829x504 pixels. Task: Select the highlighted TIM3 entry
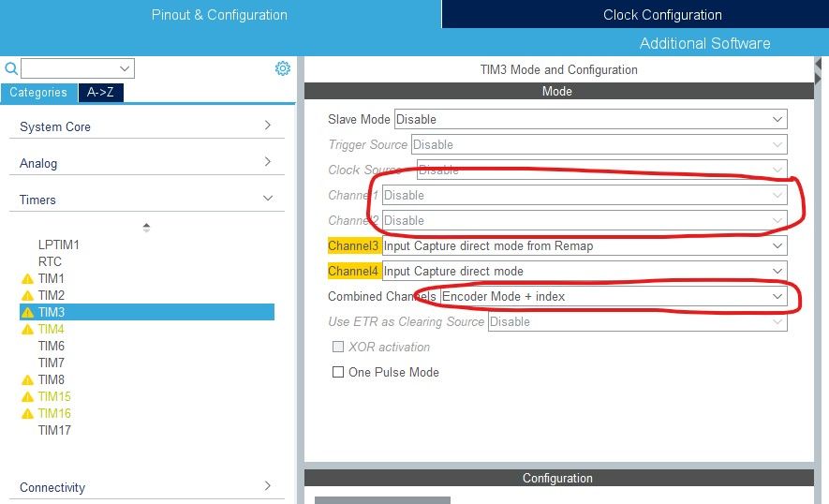pos(147,312)
